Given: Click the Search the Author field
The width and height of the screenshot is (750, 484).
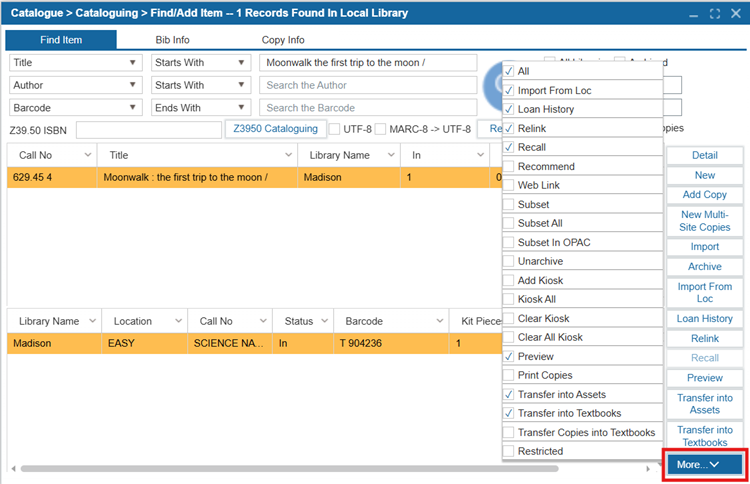Looking at the screenshot, I should [368, 85].
